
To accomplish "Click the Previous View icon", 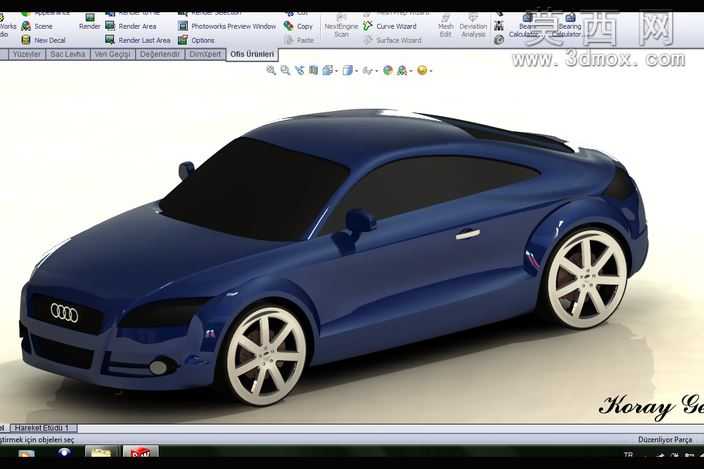I will (x=299, y=70).
